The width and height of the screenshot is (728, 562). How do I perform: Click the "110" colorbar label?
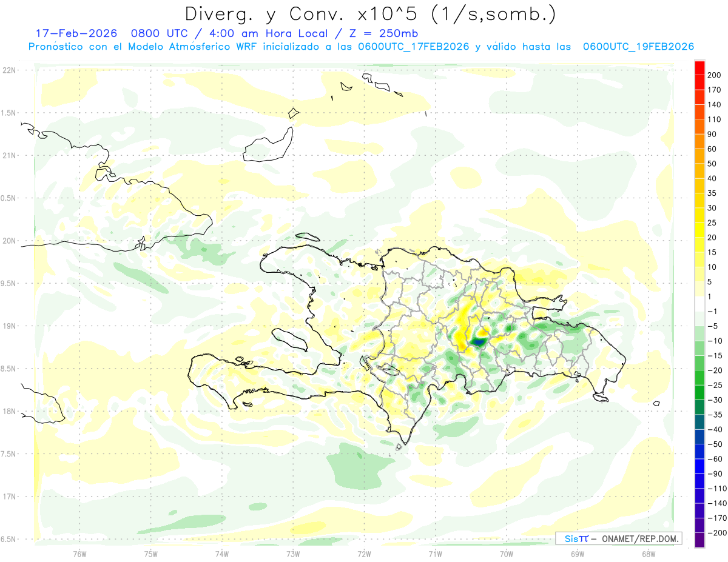(x=714, y=119)
